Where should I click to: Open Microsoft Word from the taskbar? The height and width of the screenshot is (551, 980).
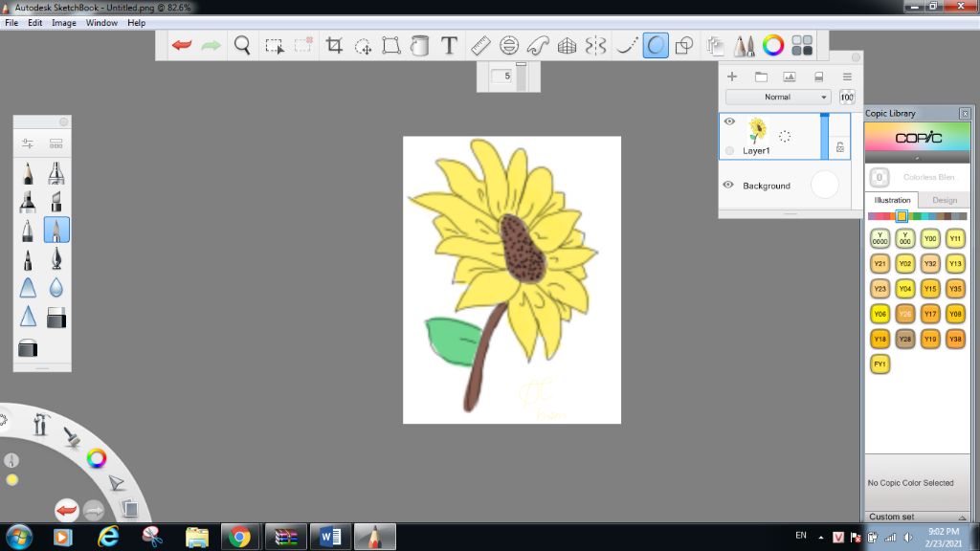coord(330,537)
